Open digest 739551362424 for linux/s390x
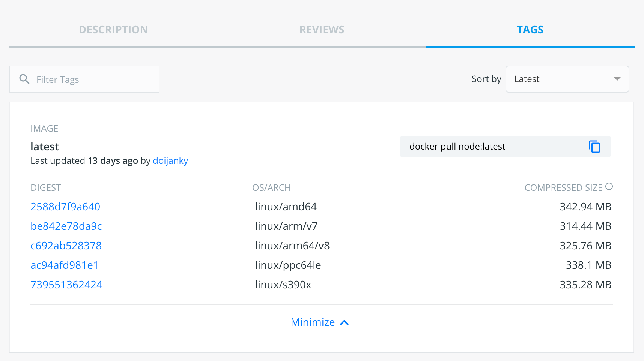This screenshot has width=644, height=361. [x=66, y=285]
